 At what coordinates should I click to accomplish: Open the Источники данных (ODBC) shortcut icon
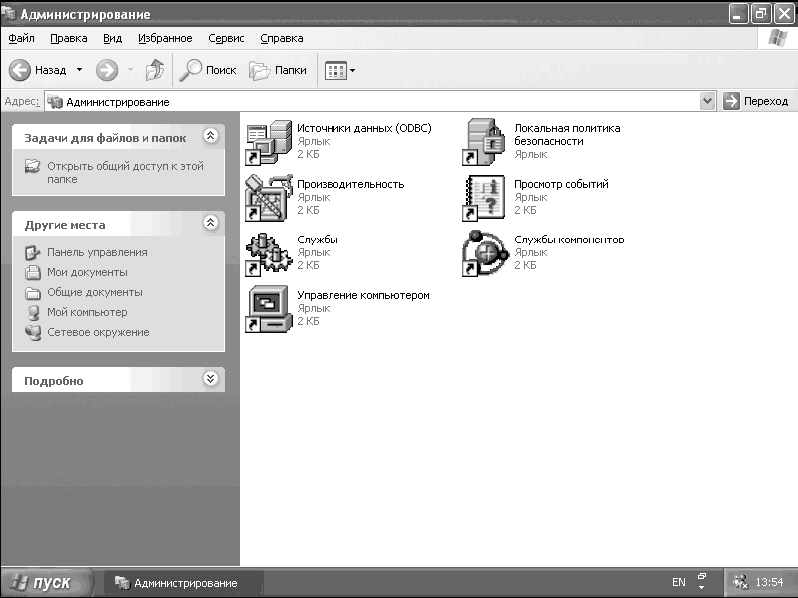click(269, 143)
